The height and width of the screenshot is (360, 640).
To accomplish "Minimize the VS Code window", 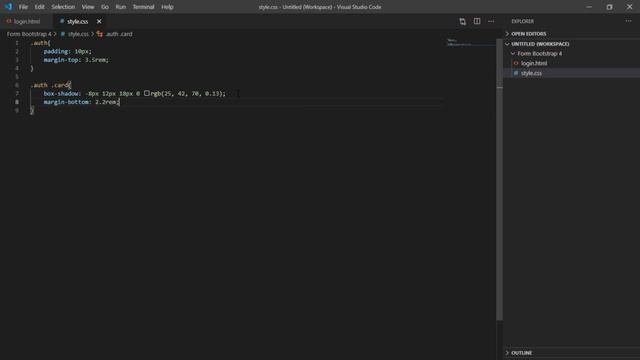I will click(x=589, y=7).
